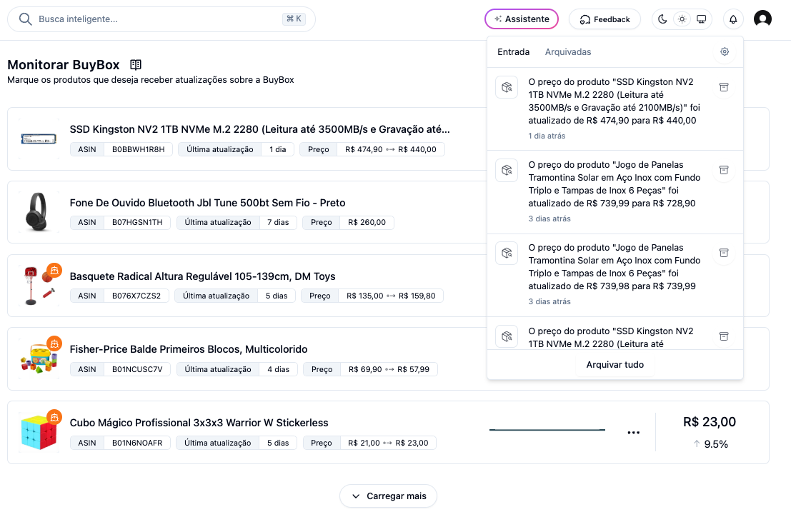Click '4 dias' last update value
Image resolution: width=791 pixels, height=532 pixels.
point(279,369)
